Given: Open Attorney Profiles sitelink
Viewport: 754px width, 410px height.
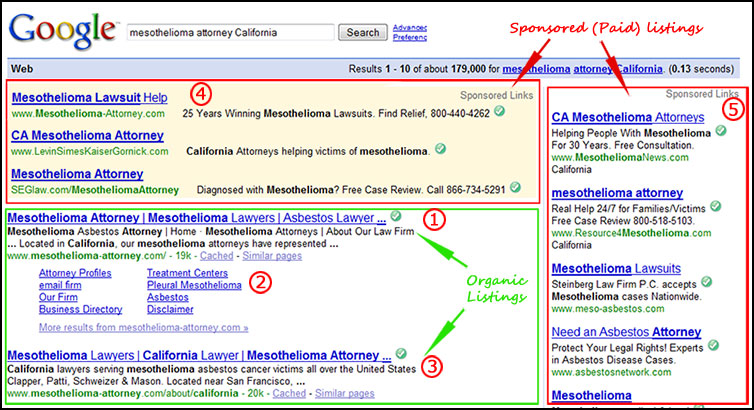Looking at the screenshot, I should (75, 273).
